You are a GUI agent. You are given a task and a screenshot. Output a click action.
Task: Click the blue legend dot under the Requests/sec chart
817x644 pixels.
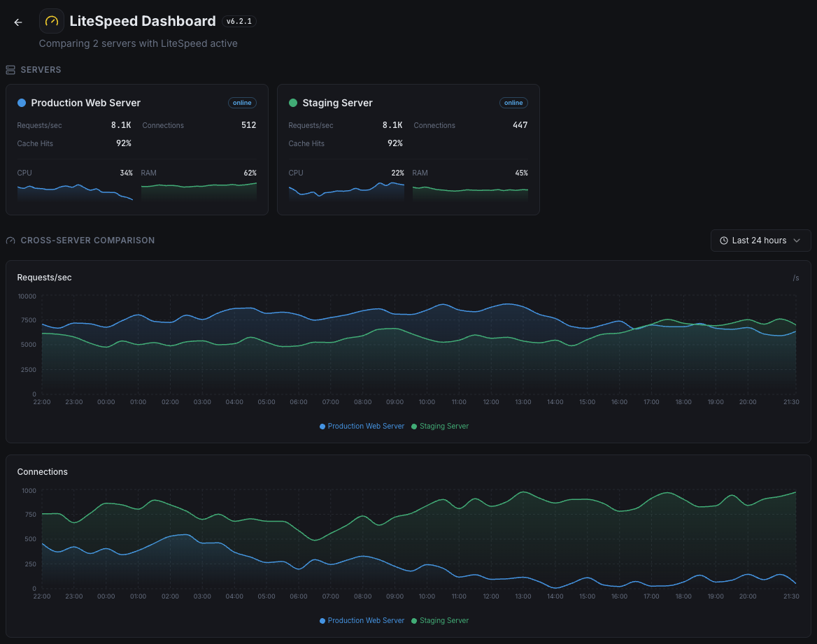321,426
